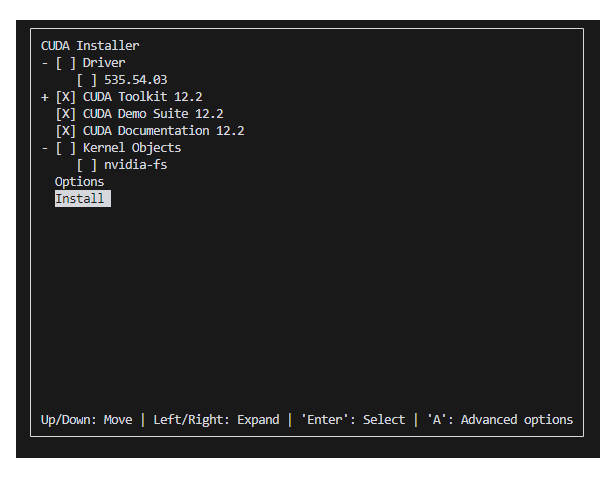Uncheck CUDA Demo Suite 12.2 checkbox
Screen dimensions: 616x480
(x=66, y=114)
